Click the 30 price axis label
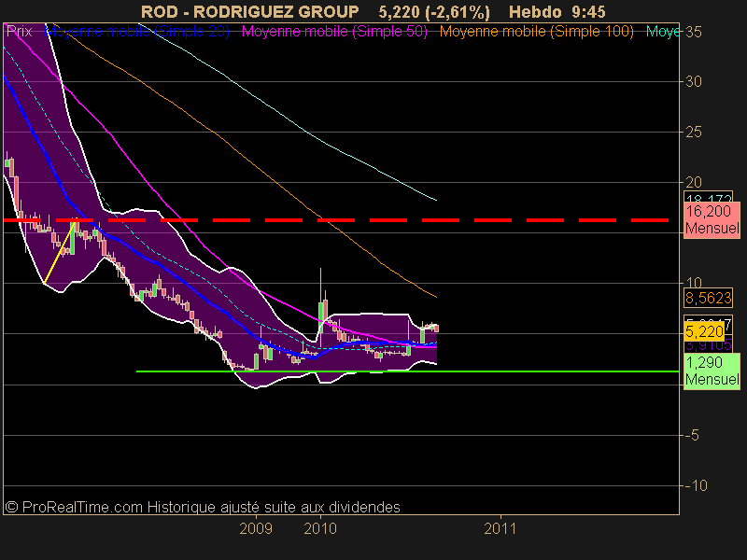The width and height of the screenshot is (747, 560). (694, 82)
